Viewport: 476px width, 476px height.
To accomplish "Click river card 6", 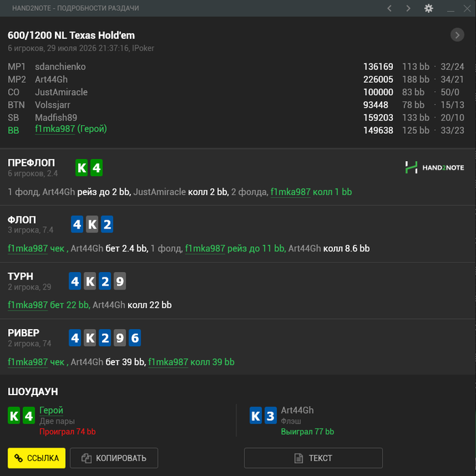I will (135, 338).
